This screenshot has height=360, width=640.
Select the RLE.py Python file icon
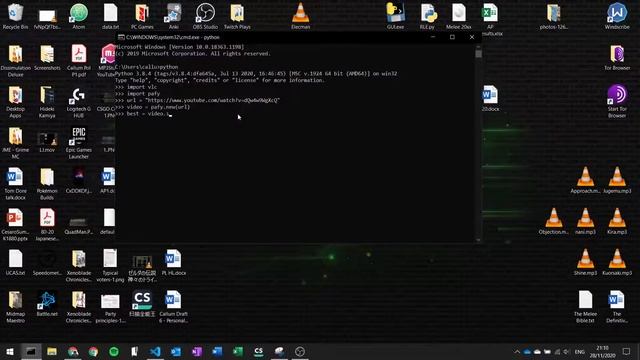[427, 16]
